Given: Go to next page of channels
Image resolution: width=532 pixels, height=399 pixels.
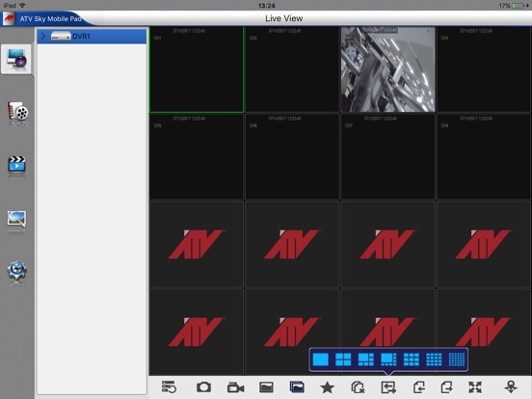Looking at the screenshot, I should tap(446, 387).
